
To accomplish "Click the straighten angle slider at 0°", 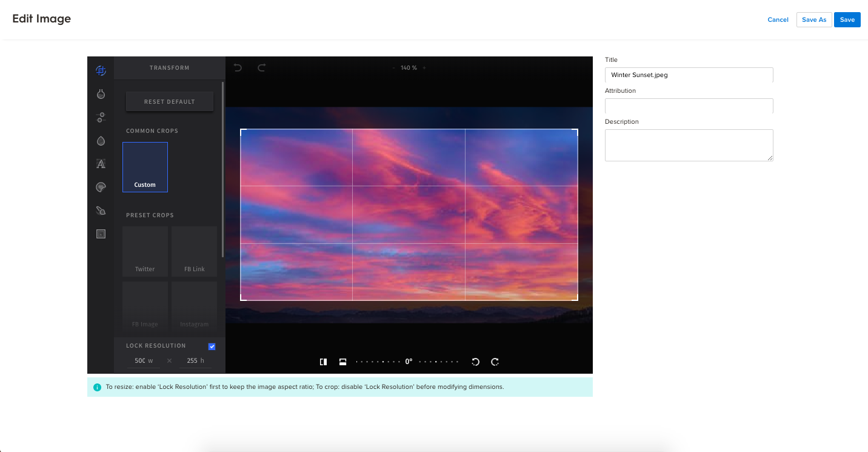I will click(409, 362).
